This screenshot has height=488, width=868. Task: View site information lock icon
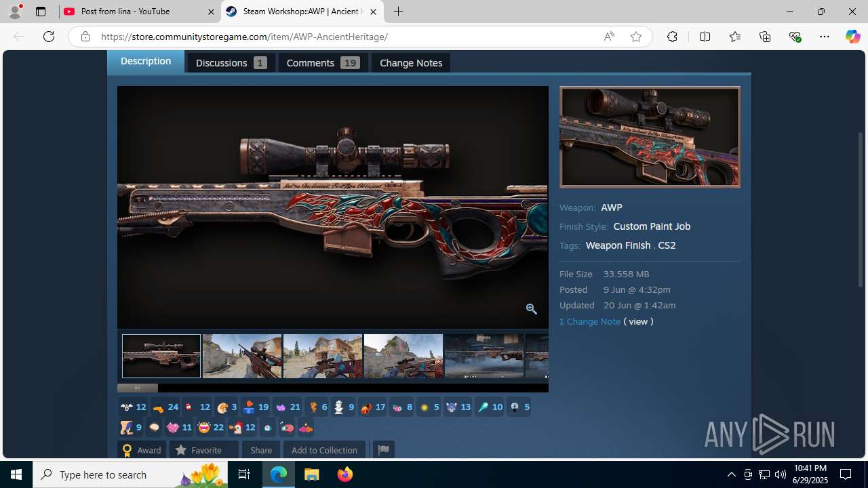coord(85,37)
